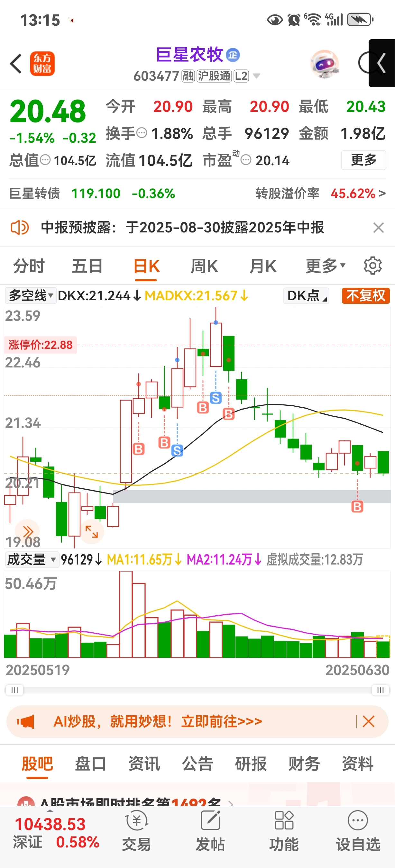
Task: Tap the 涨停价:22.88 label
Action: pos(41,345)
